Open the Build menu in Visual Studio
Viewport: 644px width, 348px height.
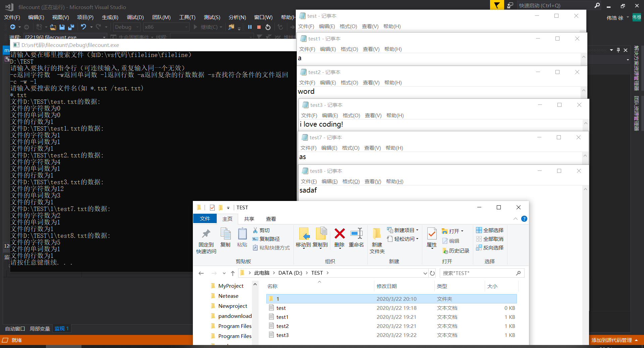coord(110,17)
